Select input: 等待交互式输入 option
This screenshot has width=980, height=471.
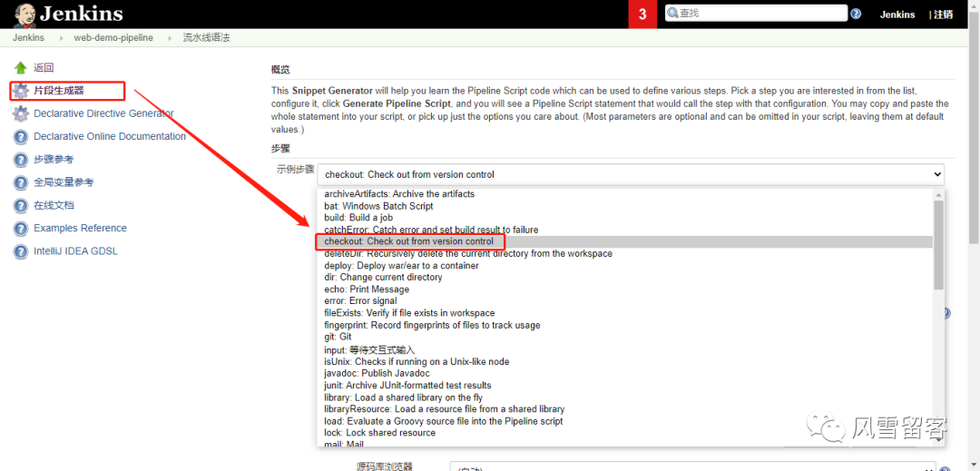click(x=625, y=349)
